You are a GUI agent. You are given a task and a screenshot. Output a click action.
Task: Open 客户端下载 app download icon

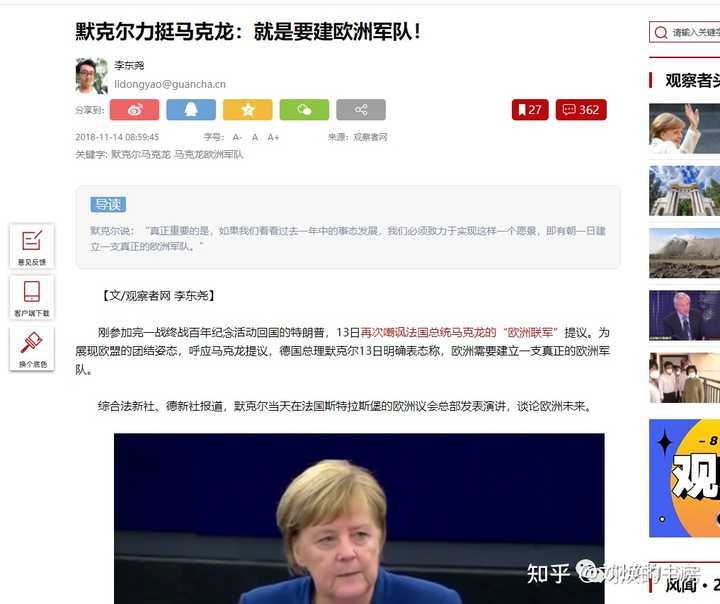(x=32, y=298)
